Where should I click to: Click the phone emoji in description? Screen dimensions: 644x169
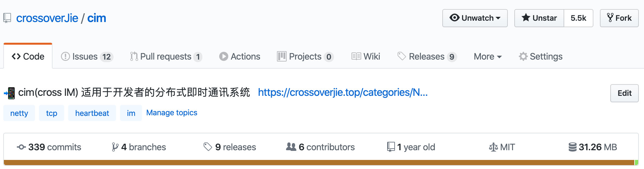tap(9, 93)
